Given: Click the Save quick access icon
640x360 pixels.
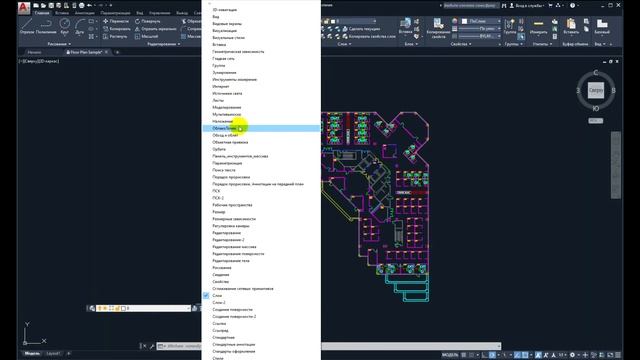Looking at the screenshot, I should (x=51, y=6).
